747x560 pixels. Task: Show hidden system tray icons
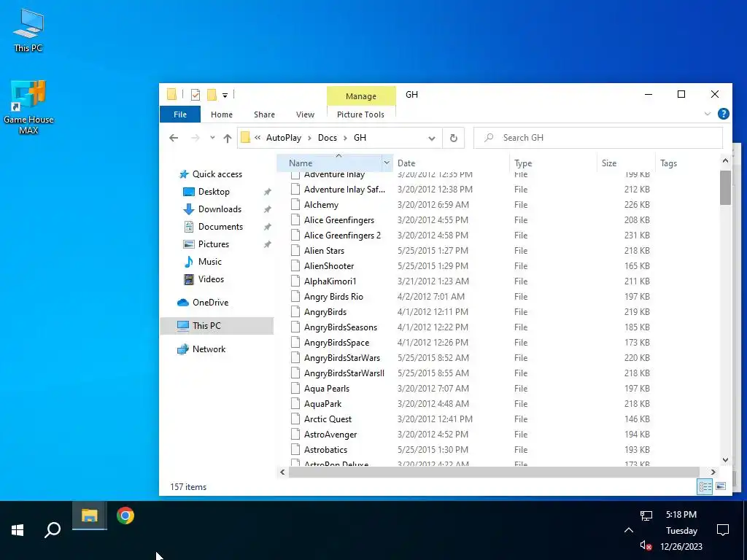click(x=628, y=530)
